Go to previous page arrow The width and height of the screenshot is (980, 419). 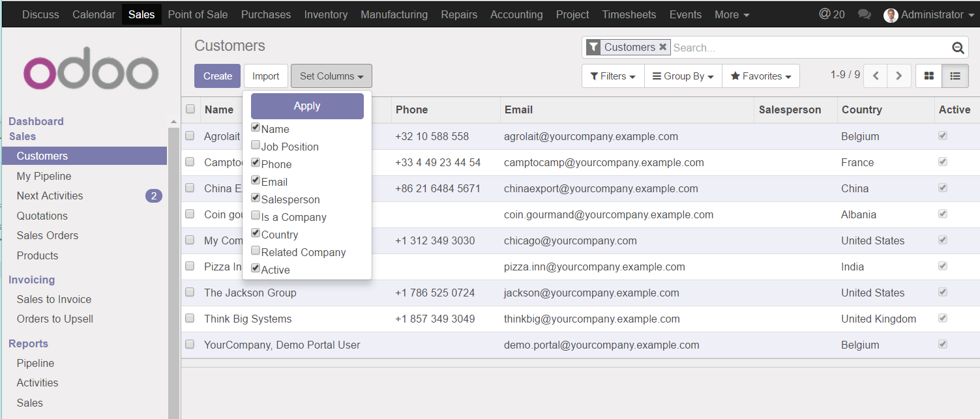point(876,76)
